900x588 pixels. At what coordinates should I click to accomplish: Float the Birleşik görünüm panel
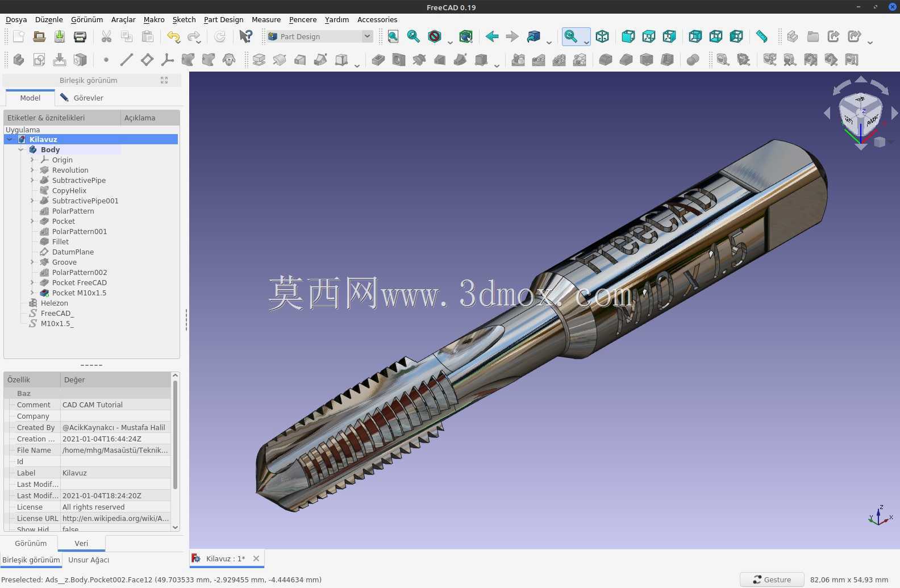(x=164, y=80)
